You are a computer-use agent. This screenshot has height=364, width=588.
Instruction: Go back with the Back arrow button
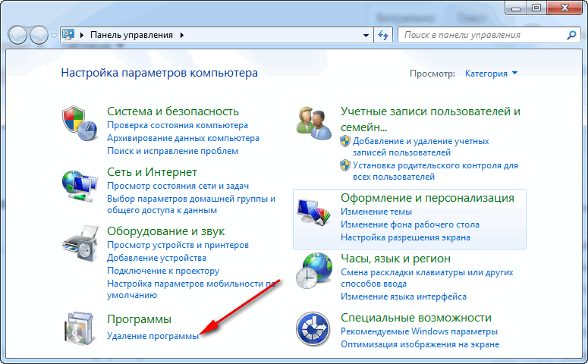tap(17, 36)
